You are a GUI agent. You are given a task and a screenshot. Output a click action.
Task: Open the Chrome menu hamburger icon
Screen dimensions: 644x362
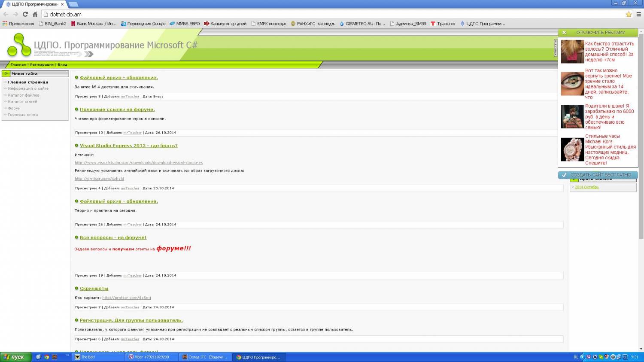(638, 14)
